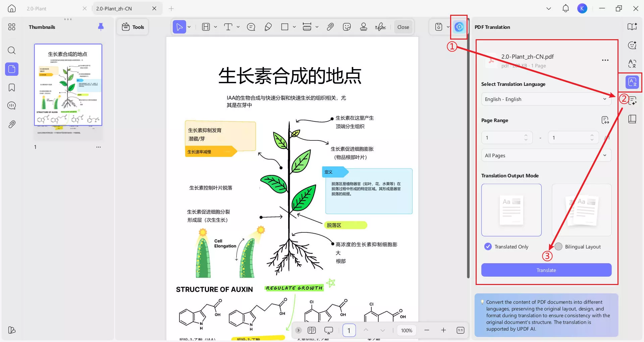644x342 pixels.
Task: Select the Stamp tool
Action: (x=363, y=27)
